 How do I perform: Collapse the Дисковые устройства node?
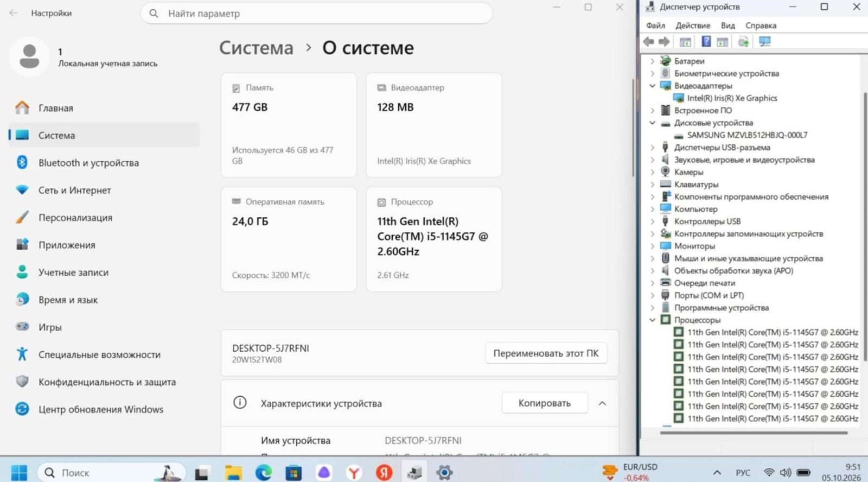pyautogui.click(x=653, y=123)
